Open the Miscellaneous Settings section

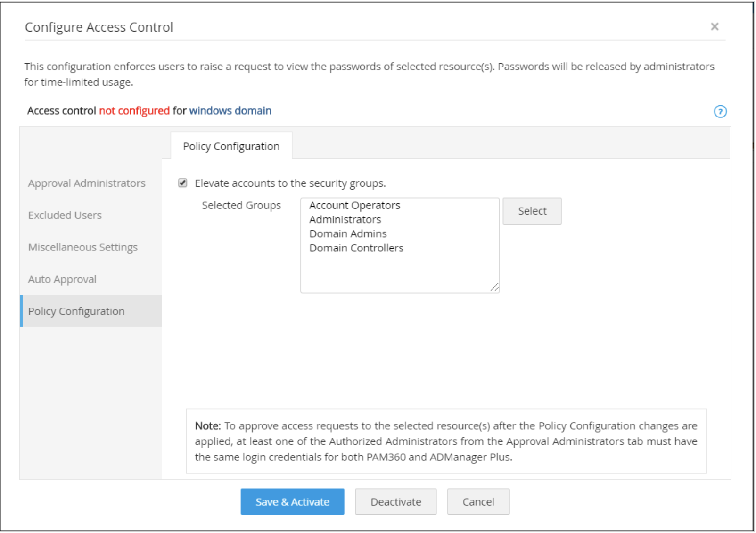(82, 247)
